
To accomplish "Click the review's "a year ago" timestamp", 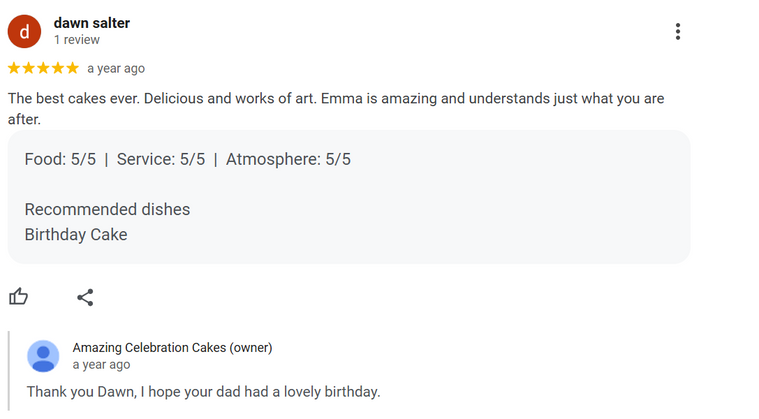I will point(116,69).
